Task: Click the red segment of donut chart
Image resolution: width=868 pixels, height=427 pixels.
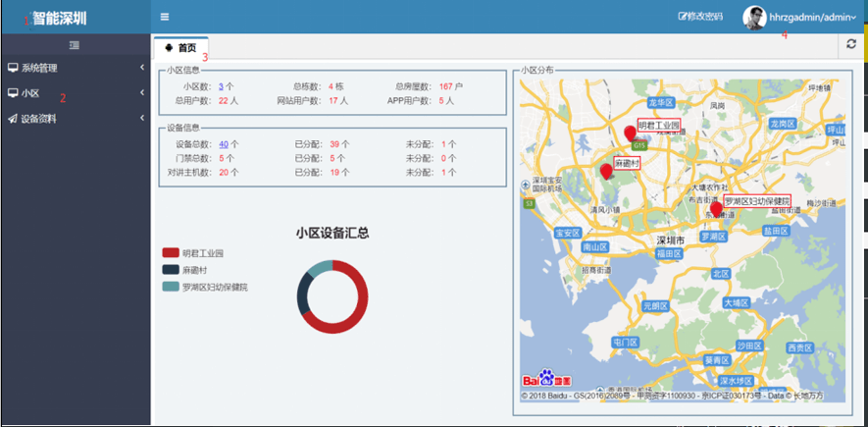Action: [x=360, y=313]
